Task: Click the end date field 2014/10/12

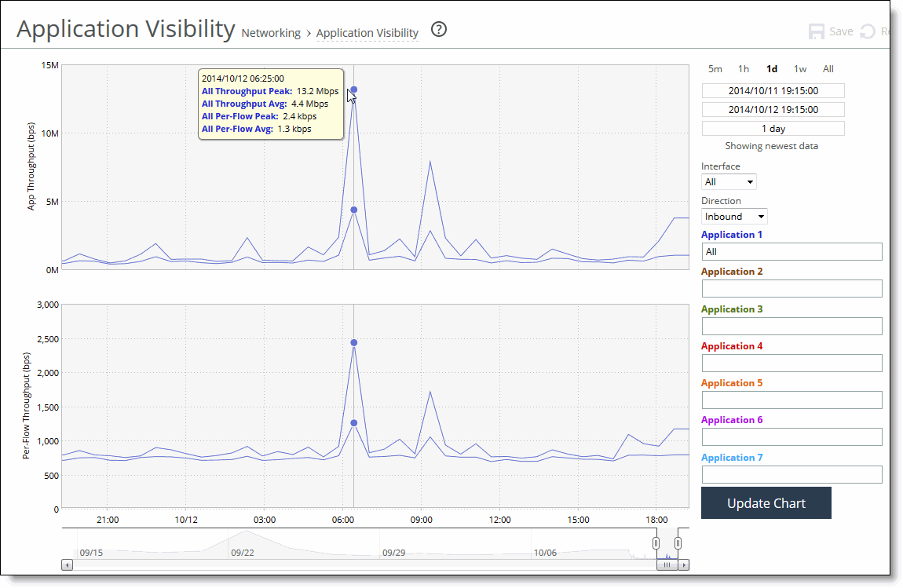Action: tap(772, 109)
